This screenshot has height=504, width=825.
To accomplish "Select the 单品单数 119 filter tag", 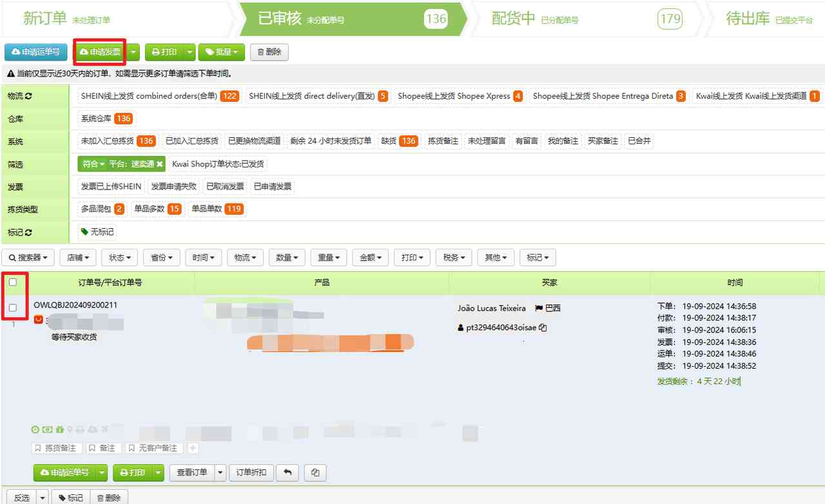I will (216, 209).
